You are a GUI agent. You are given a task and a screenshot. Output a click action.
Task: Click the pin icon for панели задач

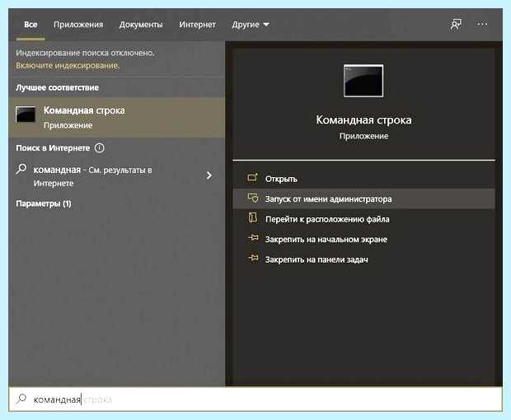point(253,259)
